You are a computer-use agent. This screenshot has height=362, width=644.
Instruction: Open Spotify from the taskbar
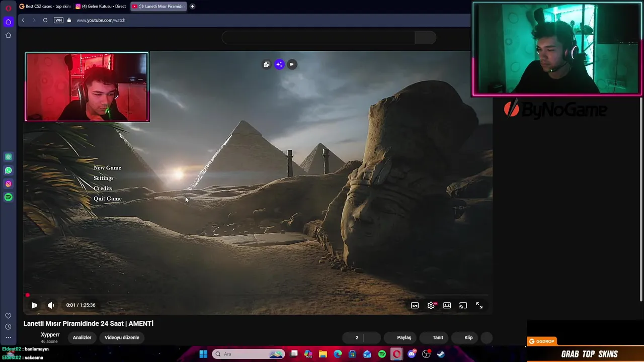pyautogui.click(x=382, y=354)
